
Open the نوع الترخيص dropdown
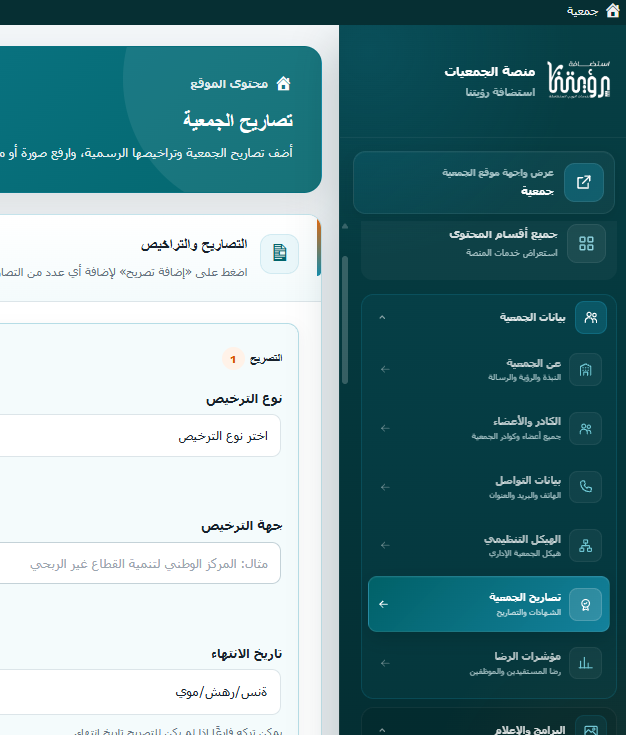pyautogui.click(x=140, y=435)
